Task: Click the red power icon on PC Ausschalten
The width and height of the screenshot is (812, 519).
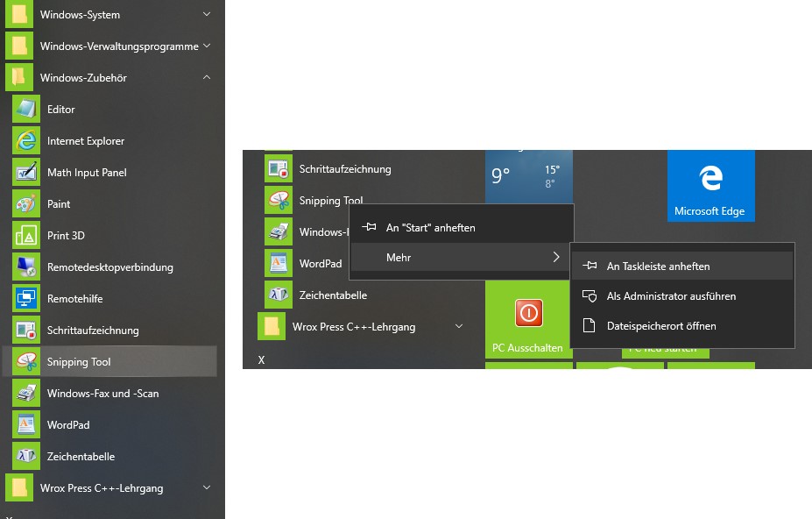Action: pyautogui.click(x=529, y=313)
